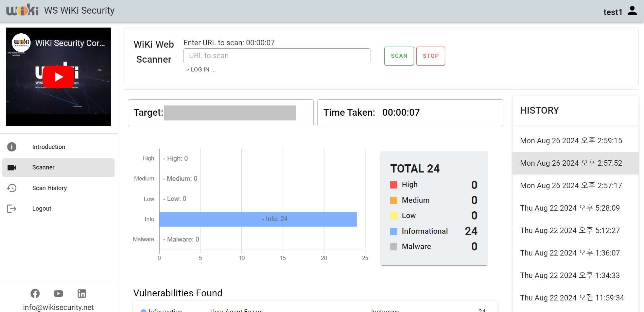Select scan from Mon Aug 26 2:59:15
This screenshot has width=644, height=312.
coord(571,141)
